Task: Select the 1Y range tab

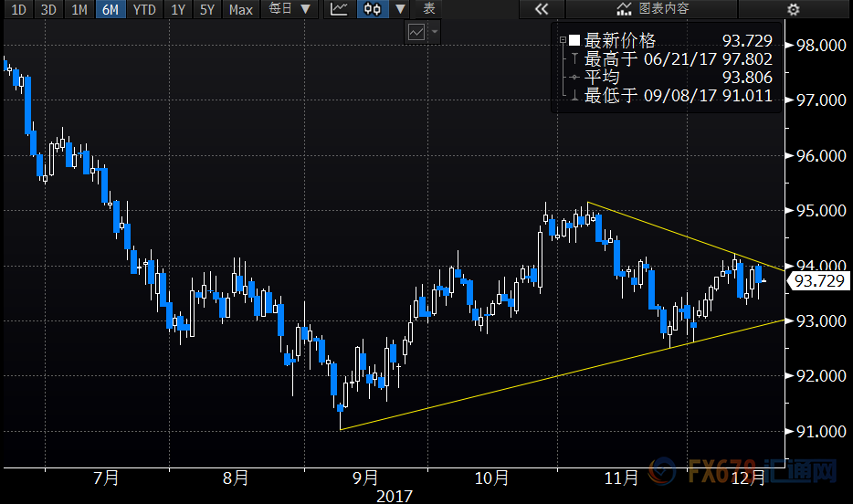Action: [178, 9]
